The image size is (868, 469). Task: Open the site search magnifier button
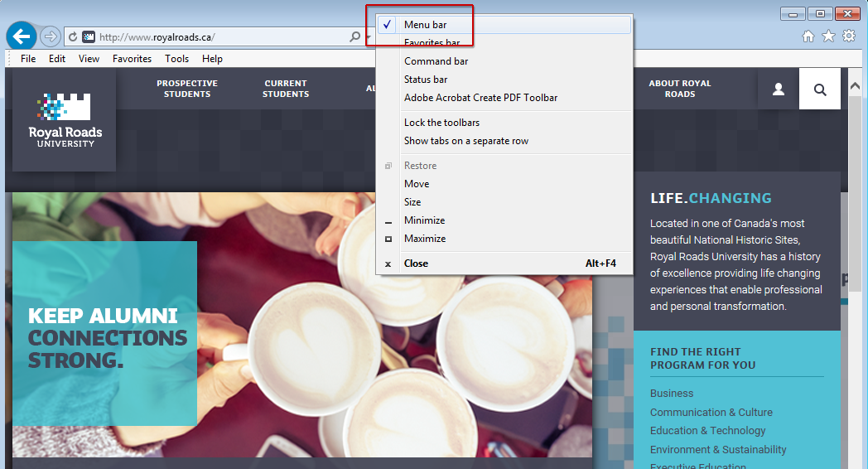820,89
